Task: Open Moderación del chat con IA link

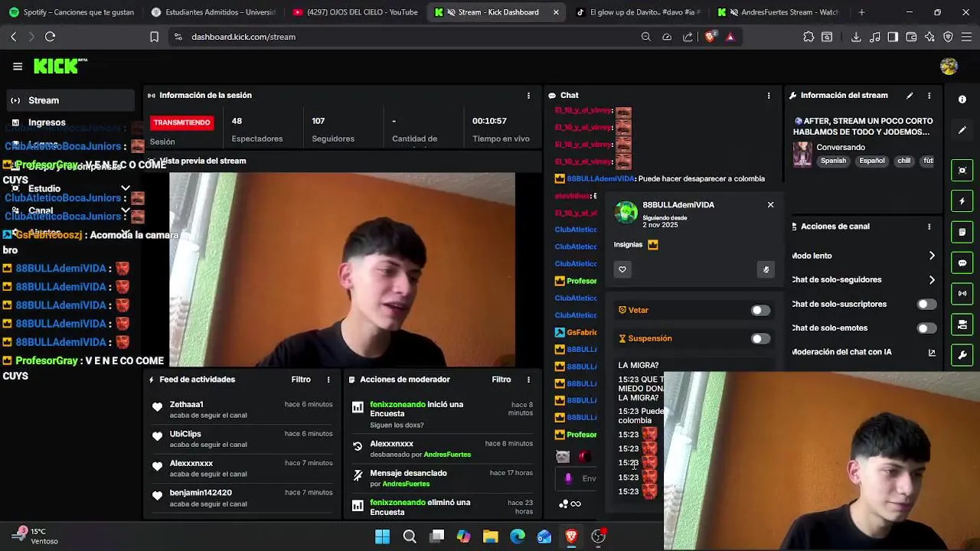Action: pyautogui.click(x=932, y=353)
